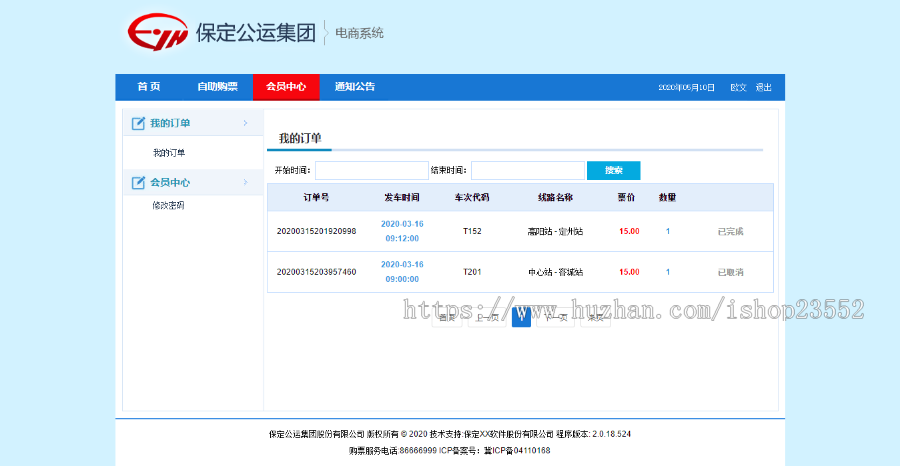This screenshot has width=900, height=466.
Task: Select order 20200315201920998 row
Action: [x=316, y=231]
